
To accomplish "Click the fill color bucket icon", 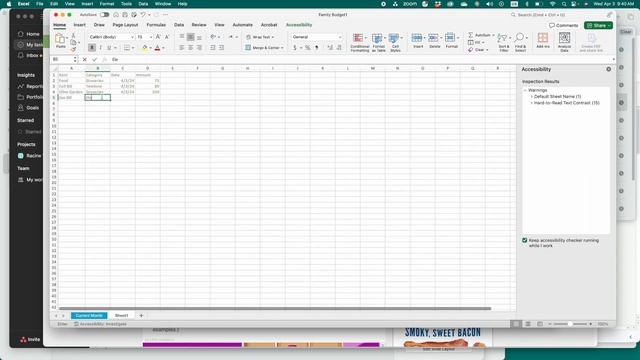I will click(x=144, y=48).
